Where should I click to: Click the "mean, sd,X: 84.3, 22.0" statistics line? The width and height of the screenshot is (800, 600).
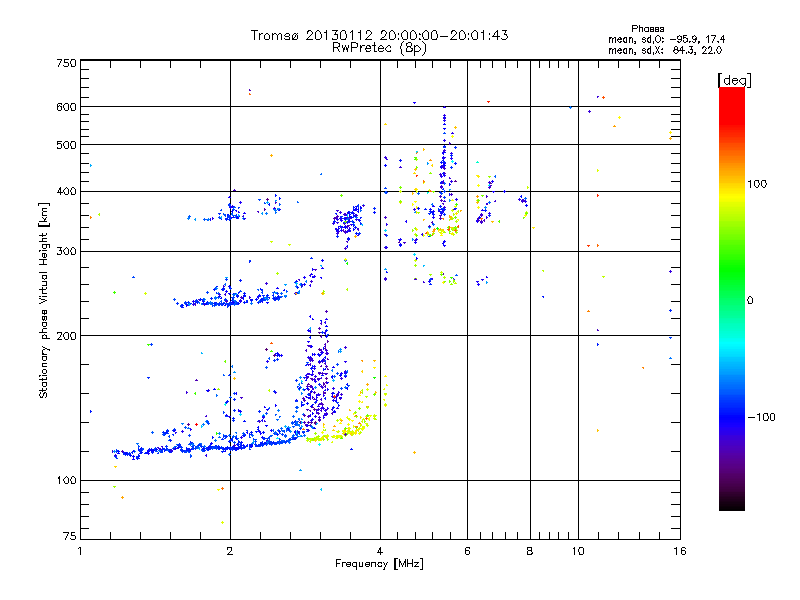coord(665,50)
